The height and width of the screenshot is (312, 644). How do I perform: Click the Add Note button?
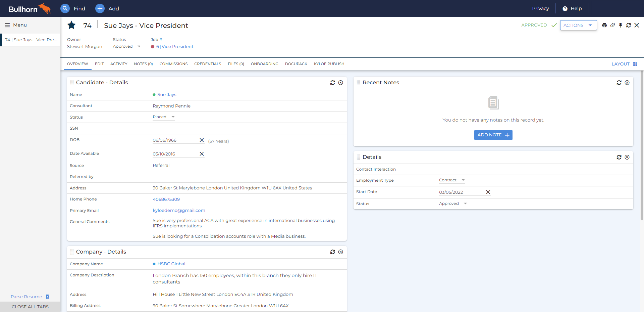point(493,135)
